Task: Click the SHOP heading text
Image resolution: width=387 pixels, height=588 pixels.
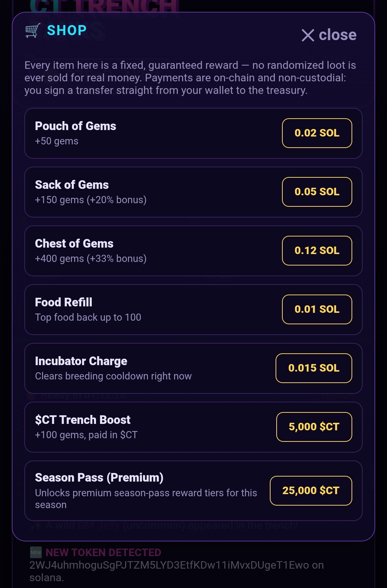Action: click(67, 30)
